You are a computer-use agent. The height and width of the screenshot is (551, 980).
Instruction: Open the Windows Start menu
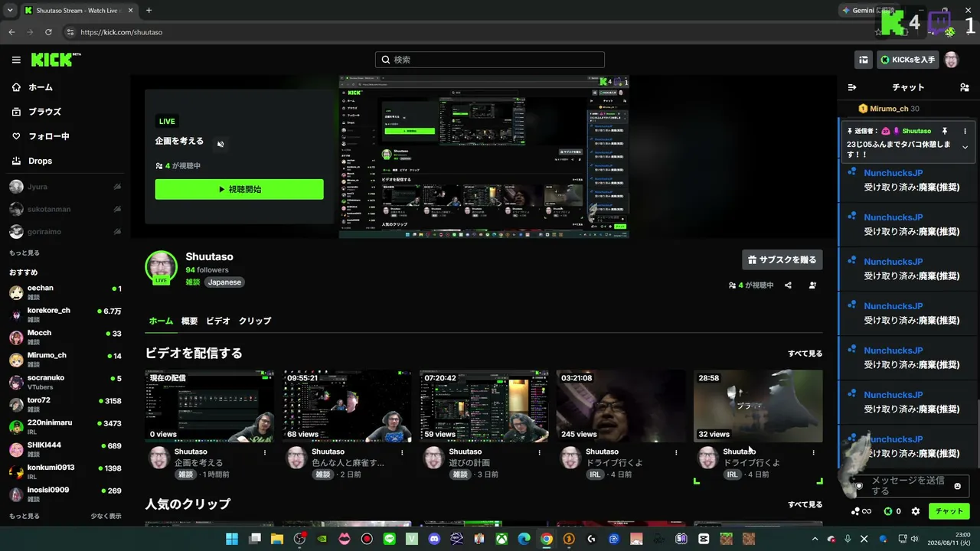tap(232, 539)
